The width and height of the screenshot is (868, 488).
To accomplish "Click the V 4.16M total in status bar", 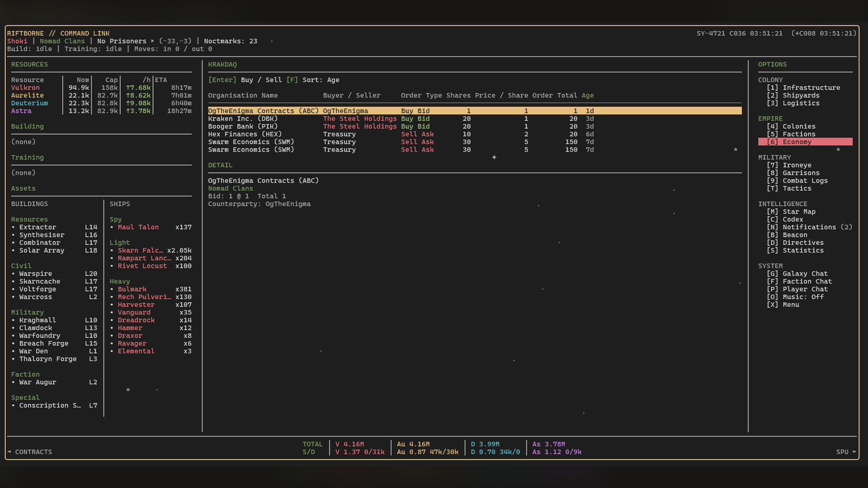I will (x=349, y=444).
